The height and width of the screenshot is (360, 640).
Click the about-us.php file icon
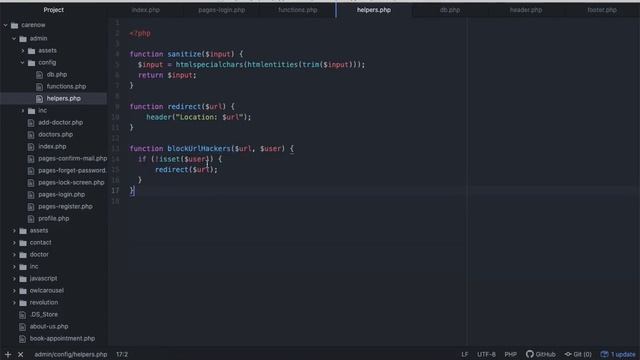(22, 327)
